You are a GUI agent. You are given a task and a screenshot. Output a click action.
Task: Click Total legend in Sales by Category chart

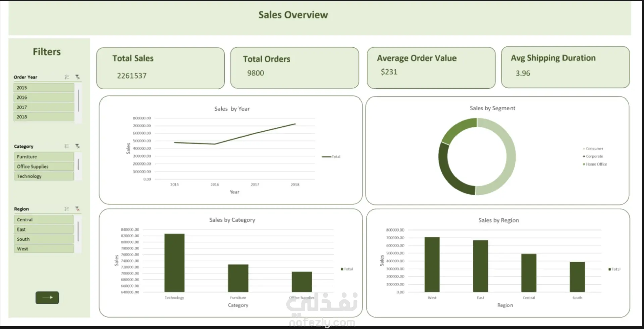pos(347,269)
